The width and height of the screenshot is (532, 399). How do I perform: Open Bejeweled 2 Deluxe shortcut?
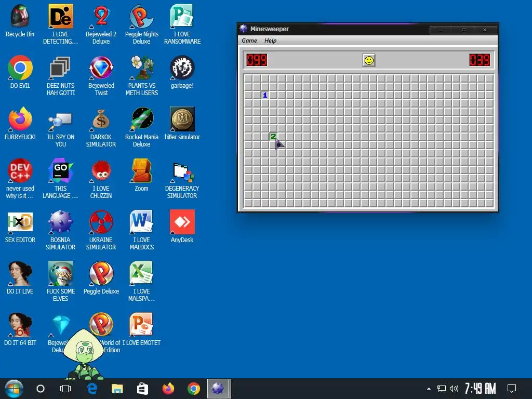pyautogui.click(x=101, y=24)
